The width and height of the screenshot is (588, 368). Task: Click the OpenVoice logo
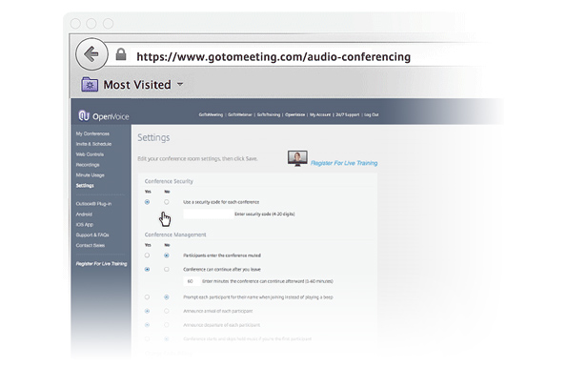[104, 116]
